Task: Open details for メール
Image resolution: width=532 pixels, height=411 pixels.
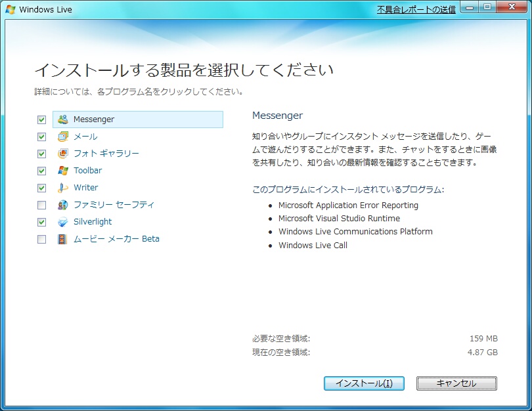Action: 85,137
